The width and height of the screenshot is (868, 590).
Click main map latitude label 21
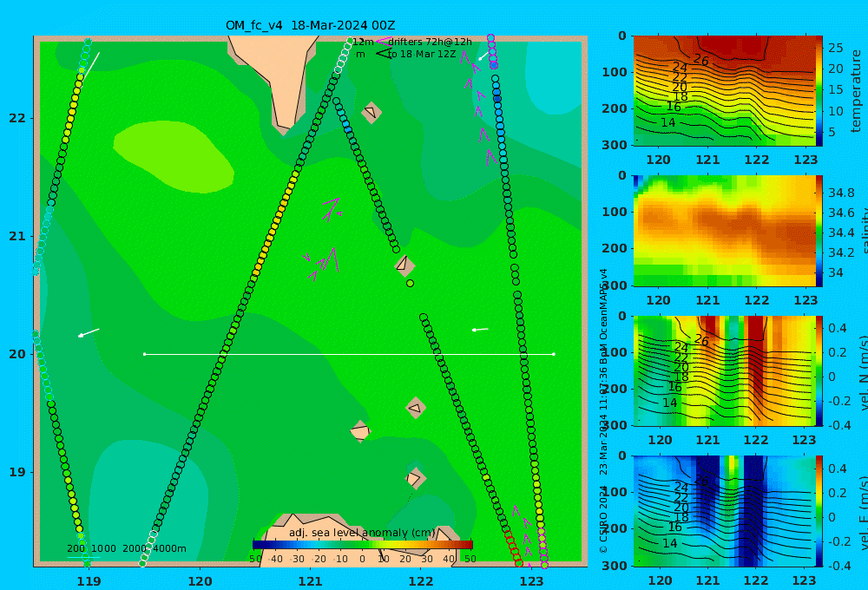[x=16, y=236]
